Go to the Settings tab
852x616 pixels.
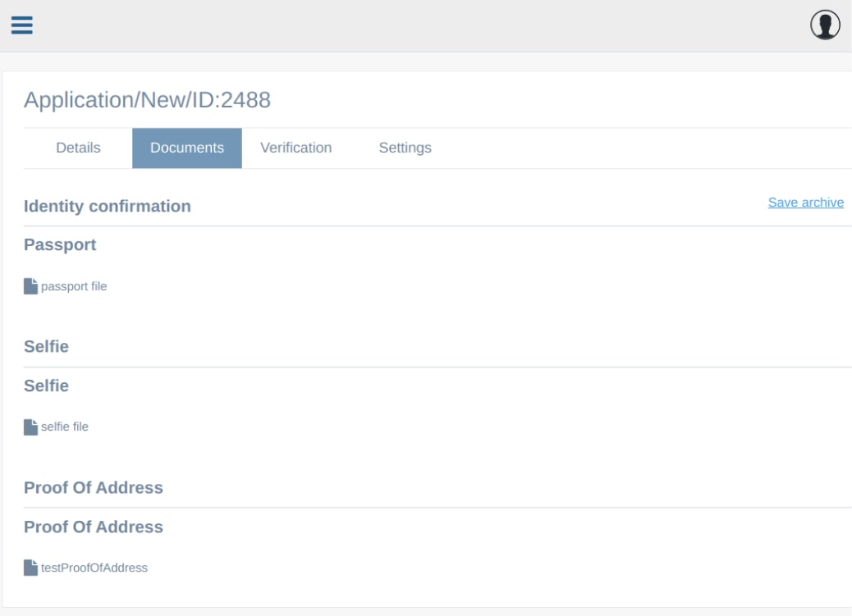[x=405, y=148]
